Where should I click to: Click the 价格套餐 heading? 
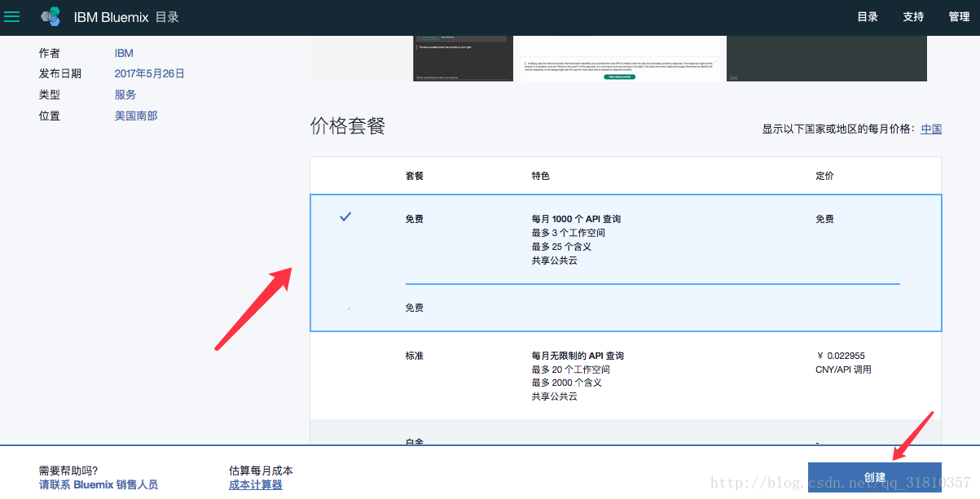pos(348,125)
